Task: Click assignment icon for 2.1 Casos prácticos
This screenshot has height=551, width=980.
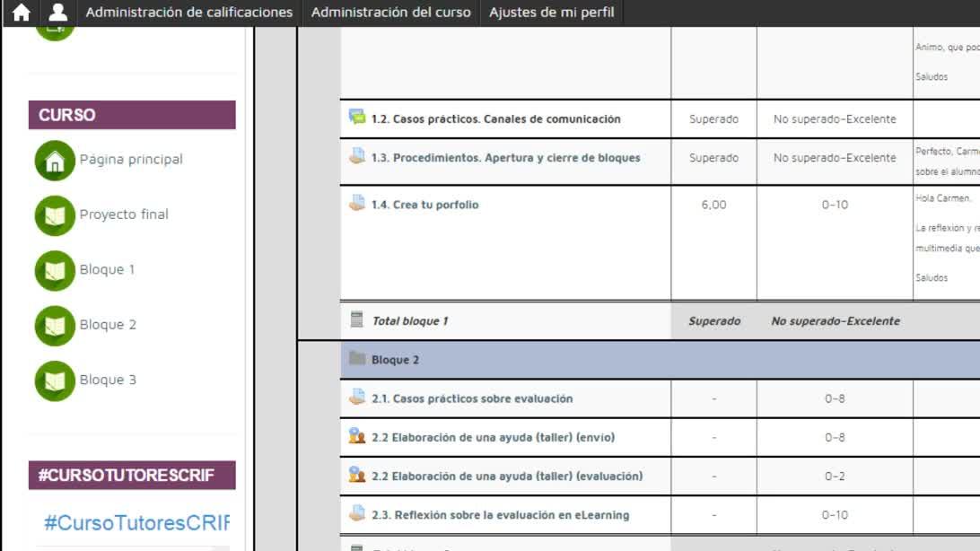Action: tap(357, 397)
